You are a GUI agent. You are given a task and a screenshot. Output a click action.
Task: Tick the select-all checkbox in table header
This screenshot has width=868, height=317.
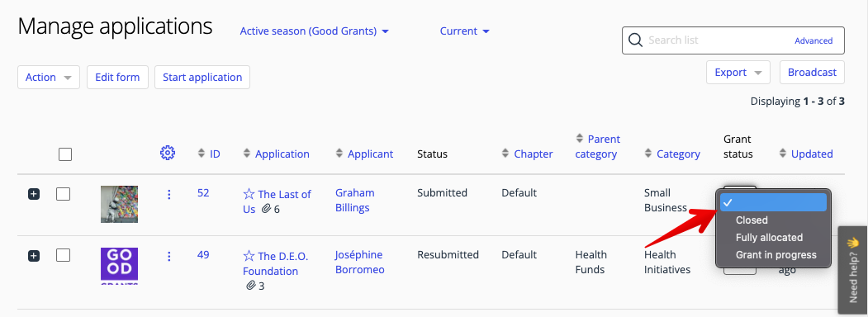tap(65, 154)
